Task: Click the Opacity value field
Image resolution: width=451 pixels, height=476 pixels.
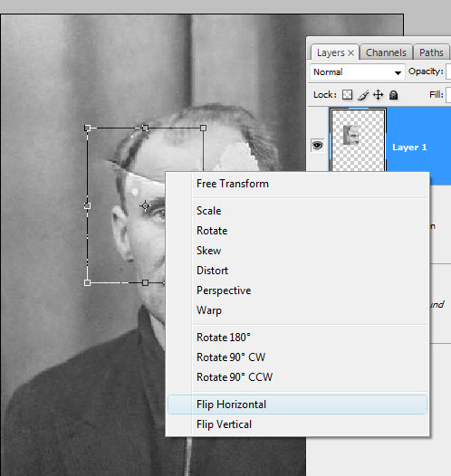Action: 448,71
